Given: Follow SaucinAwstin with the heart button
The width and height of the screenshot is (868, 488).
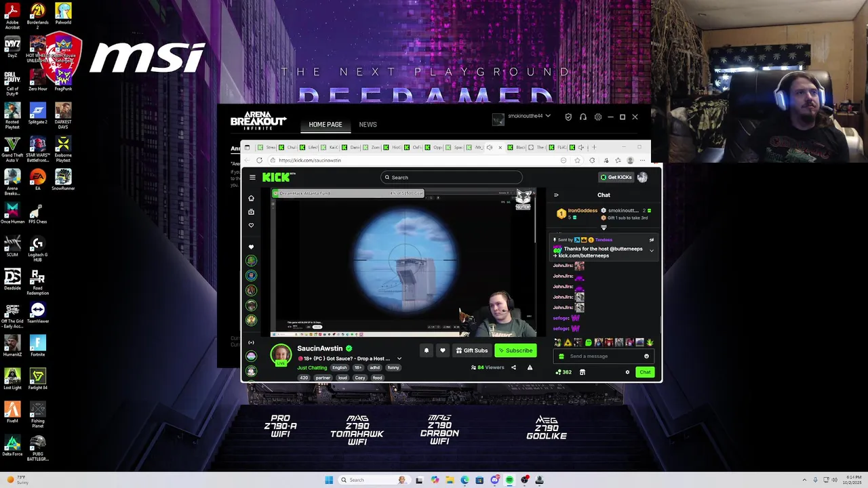Looking at the screenshot, I should (443, 350).
